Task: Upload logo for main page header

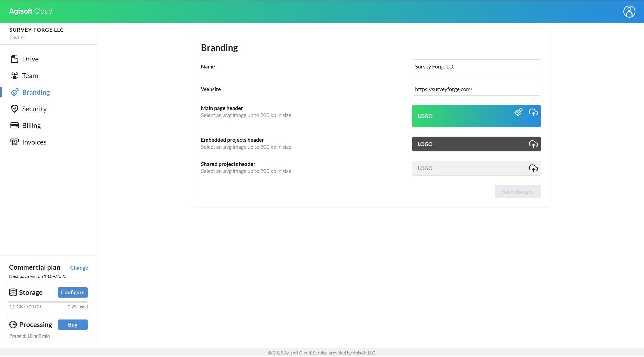Action: click(533, 112)
